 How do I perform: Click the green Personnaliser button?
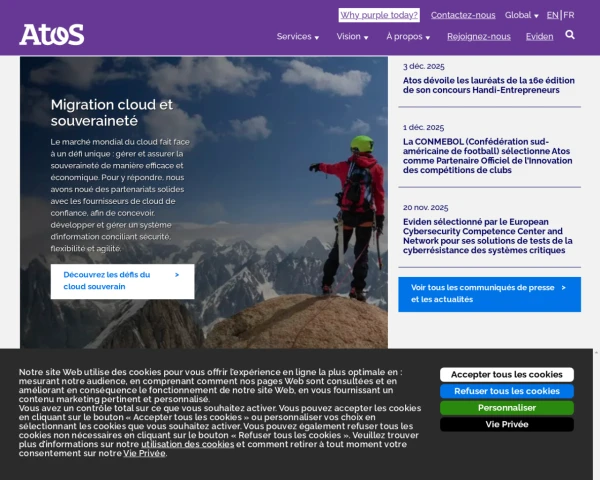507,408
